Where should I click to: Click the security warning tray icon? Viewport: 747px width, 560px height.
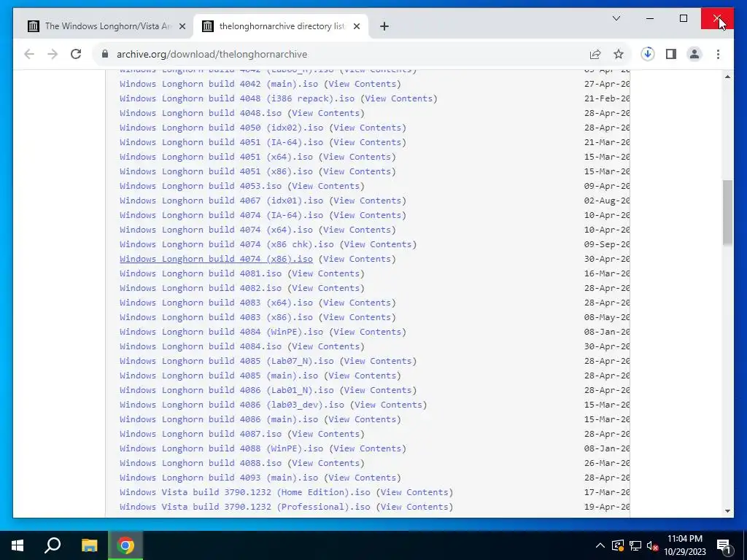pos(618,545)
